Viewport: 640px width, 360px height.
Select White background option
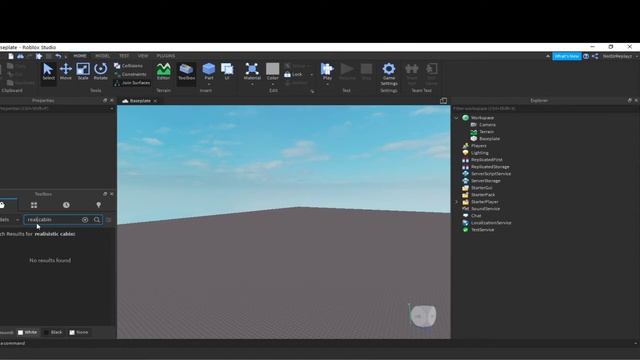click(x=27, y=332)
